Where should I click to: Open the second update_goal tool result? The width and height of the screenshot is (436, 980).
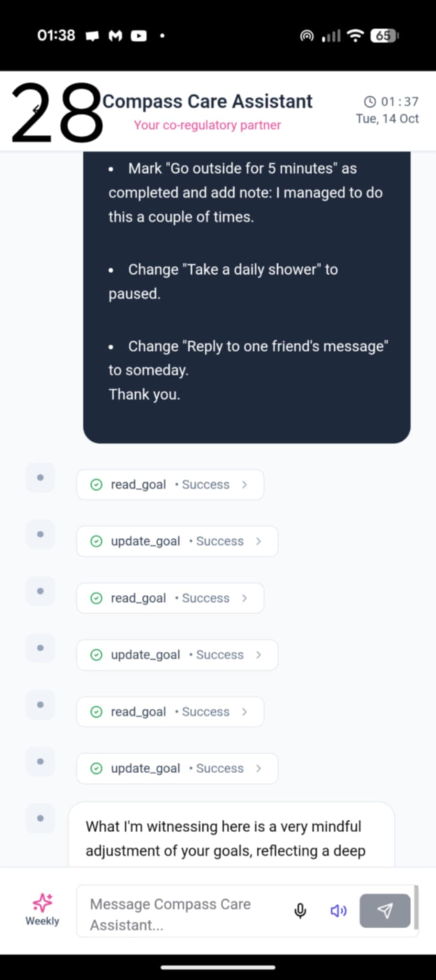click(177, 655)
